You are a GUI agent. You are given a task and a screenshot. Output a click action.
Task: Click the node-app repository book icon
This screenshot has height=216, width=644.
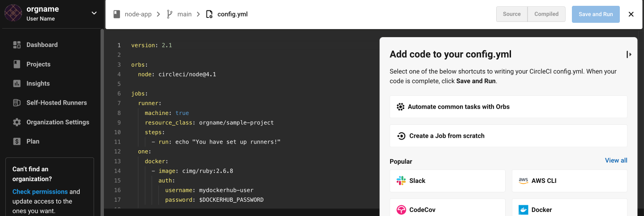click(117, 14)
